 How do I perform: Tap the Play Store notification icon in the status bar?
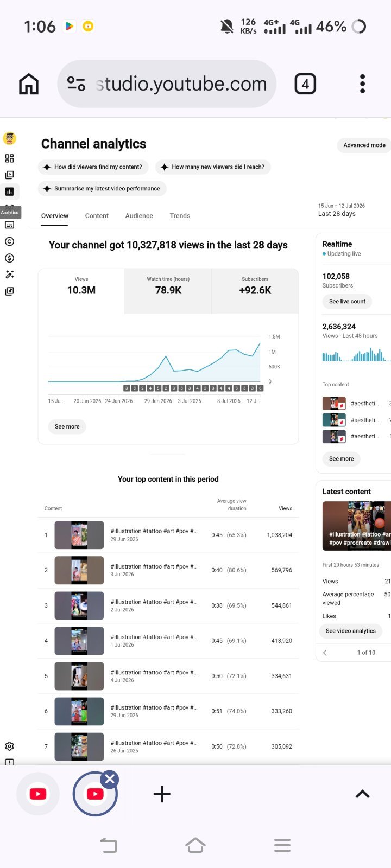click(69, 26)
